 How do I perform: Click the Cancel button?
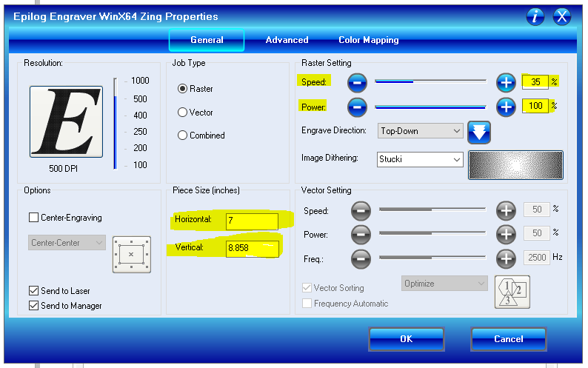tap(509, 339)
